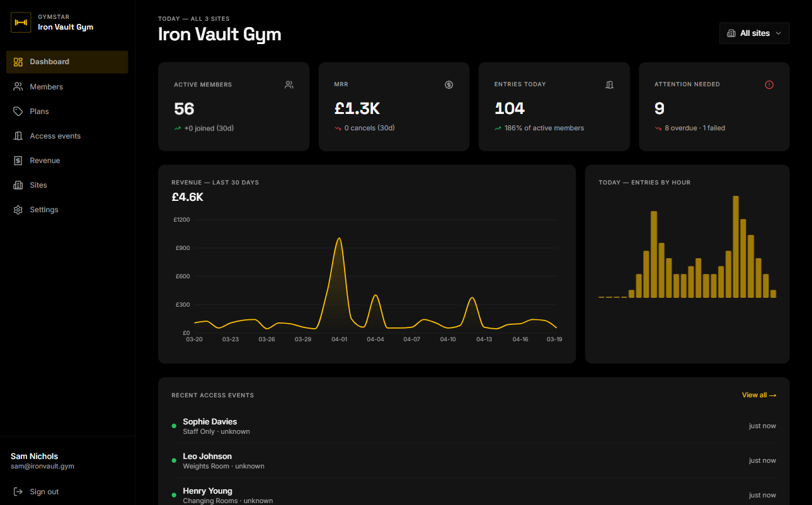Click the Plans tag icon
The height and width of the screenshot is (505, 812).
[18, 111]
